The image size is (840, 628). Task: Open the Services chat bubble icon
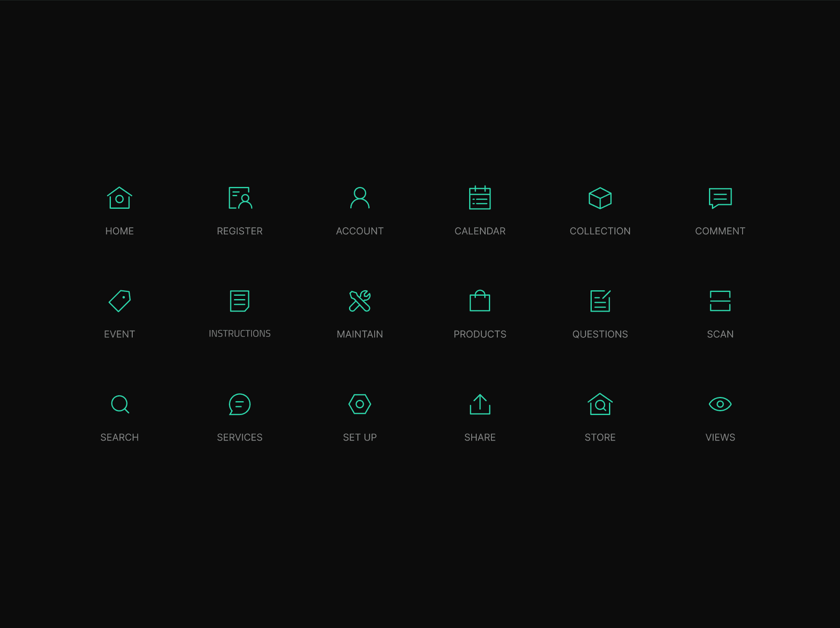pos(240,404)
